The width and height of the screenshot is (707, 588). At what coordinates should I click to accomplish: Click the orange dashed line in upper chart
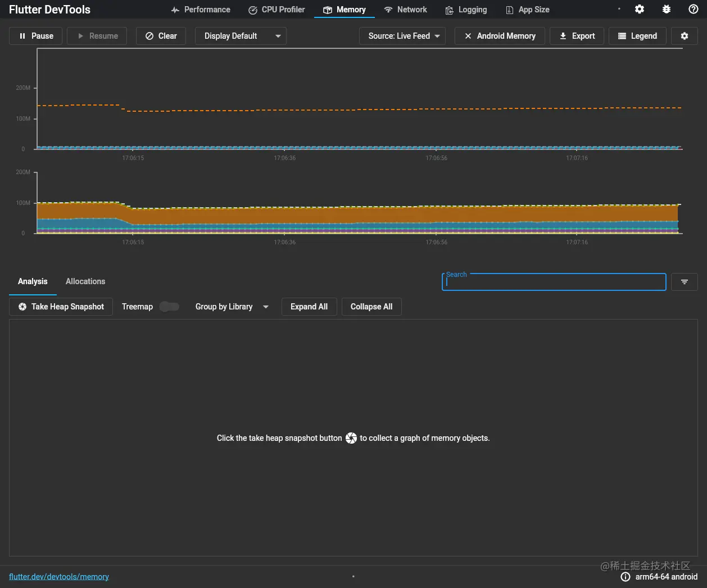pyautogui.click(x=360, y=110)
